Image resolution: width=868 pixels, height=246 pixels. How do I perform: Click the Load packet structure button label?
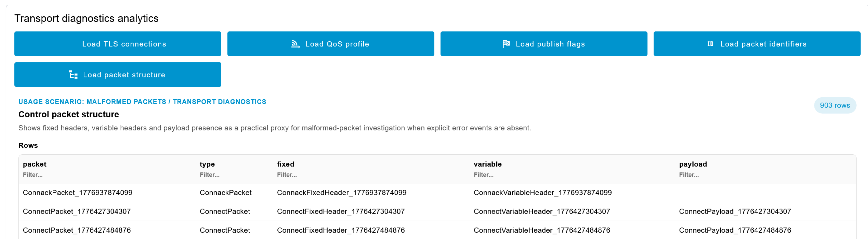click(x=124, y=75)
